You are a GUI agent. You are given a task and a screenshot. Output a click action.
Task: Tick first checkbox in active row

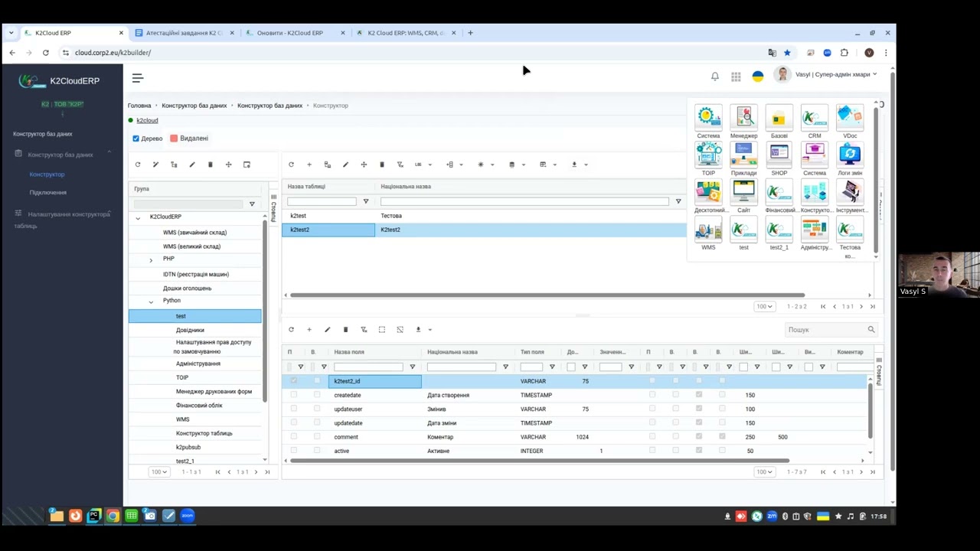(x=294, y=451)
